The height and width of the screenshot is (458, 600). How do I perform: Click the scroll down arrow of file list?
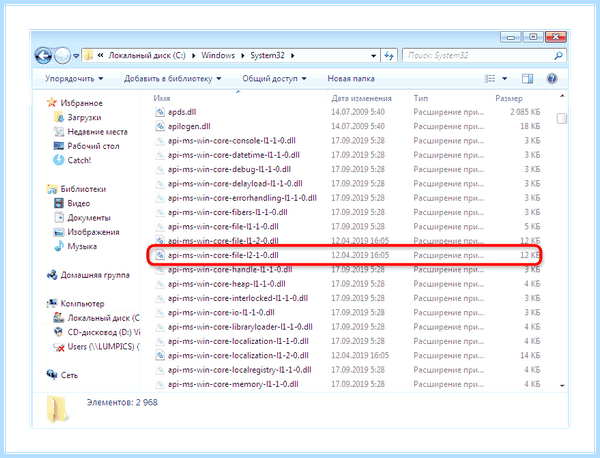[x=562, y=385]
